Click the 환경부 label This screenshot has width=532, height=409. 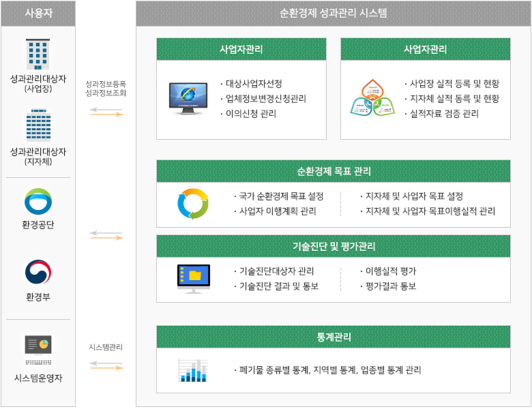pyautogui.click(x=38, y=297)
